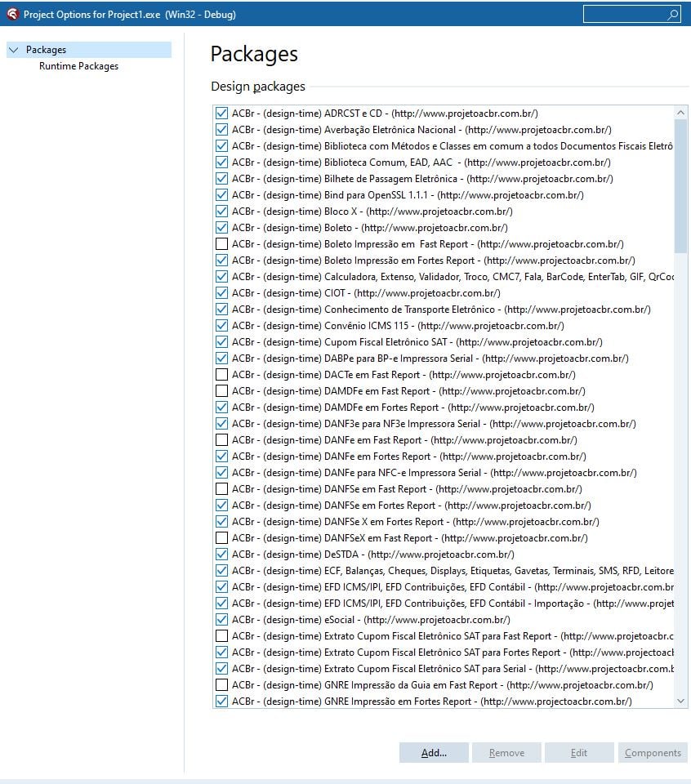Check DANFe em Fast Report package
Screen dimensions: 691x784
tap(221, 440)
